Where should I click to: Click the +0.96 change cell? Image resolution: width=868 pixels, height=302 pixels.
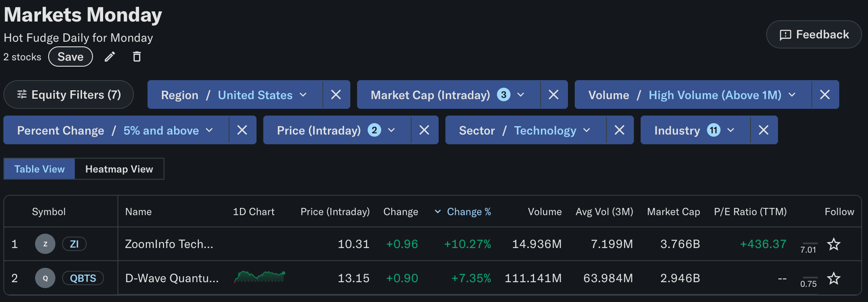tap(402, 244)
